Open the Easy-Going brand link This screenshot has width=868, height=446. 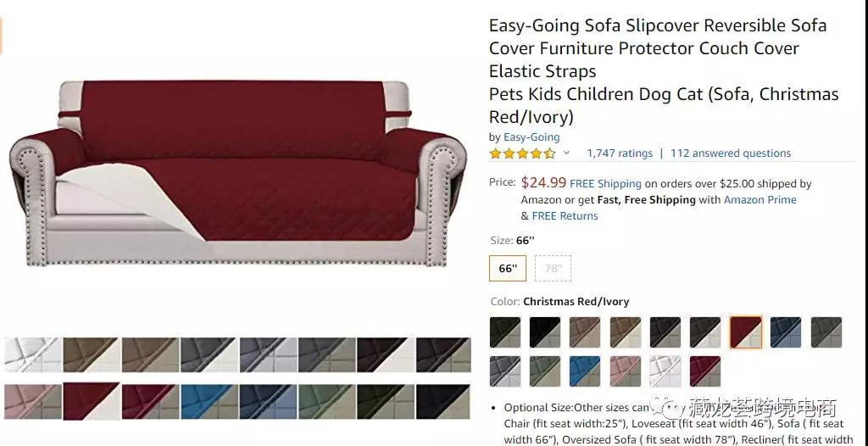[531, 137]
